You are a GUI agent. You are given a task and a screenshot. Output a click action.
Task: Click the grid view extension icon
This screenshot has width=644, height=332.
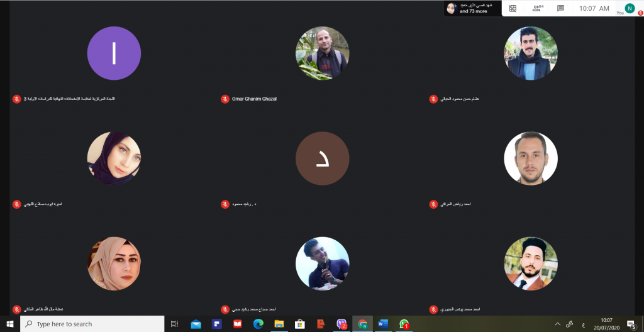click(x=513, y=9)
